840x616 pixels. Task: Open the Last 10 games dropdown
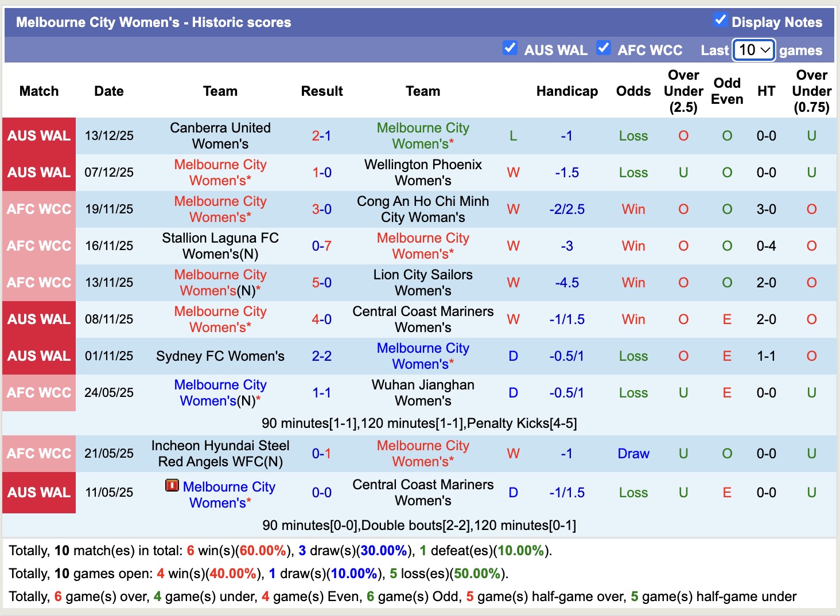pos(753,50)
